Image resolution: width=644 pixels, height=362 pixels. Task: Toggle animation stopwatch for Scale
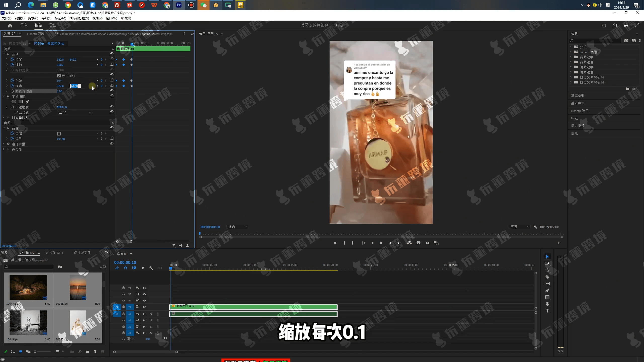[x=12, y=65]
